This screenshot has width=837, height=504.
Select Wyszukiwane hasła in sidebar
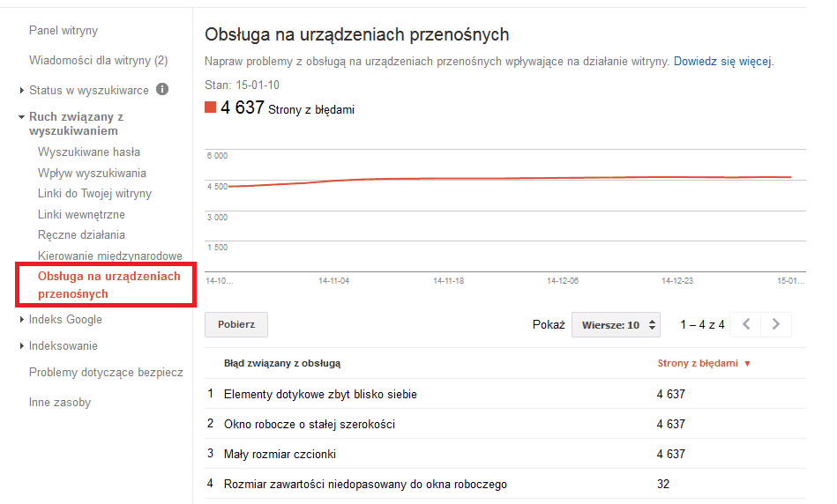[89, 152]
